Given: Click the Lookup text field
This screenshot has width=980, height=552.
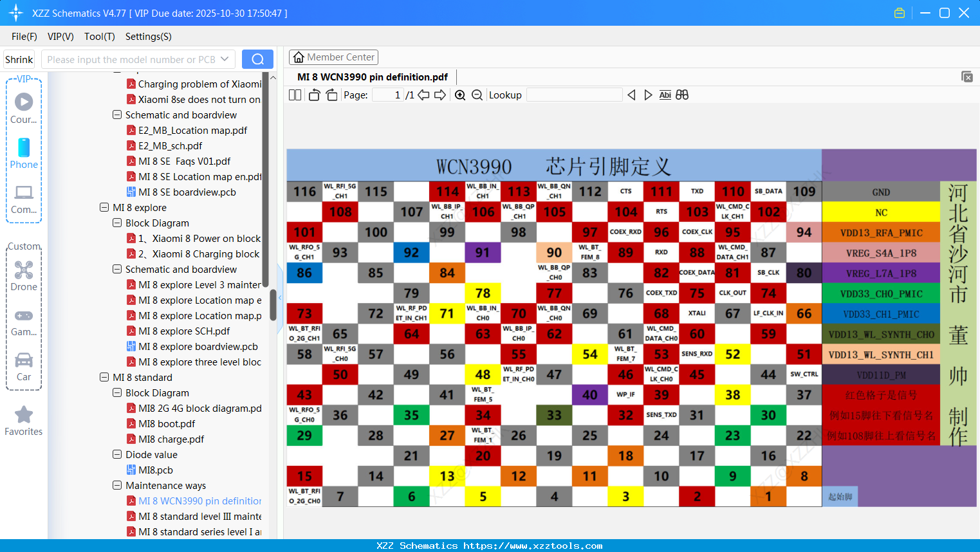Looking at the screenshot, I should 575,95.
